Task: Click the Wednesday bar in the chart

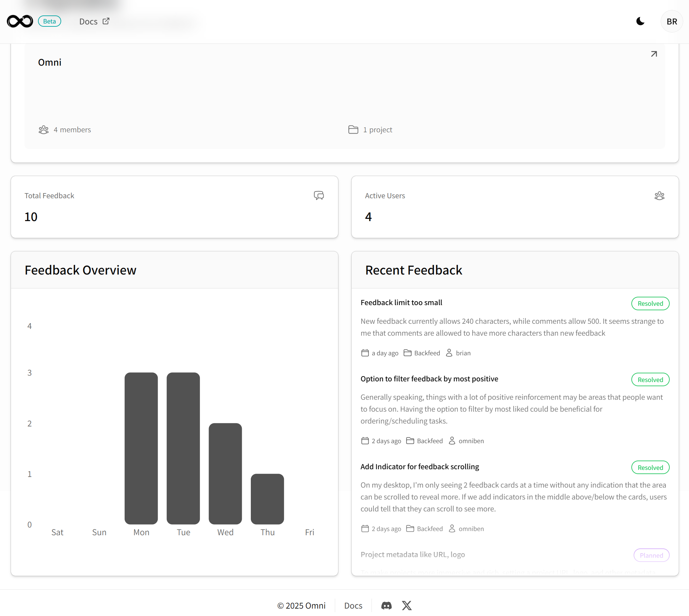Action: tap(225, 474)
